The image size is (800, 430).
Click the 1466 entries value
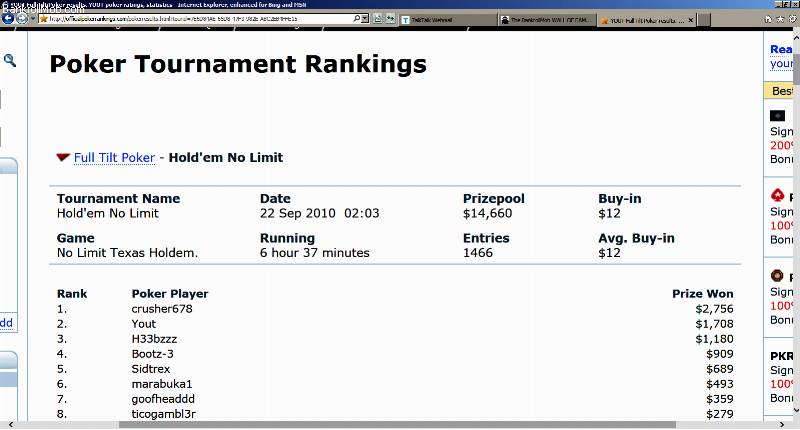click(478, 253)
